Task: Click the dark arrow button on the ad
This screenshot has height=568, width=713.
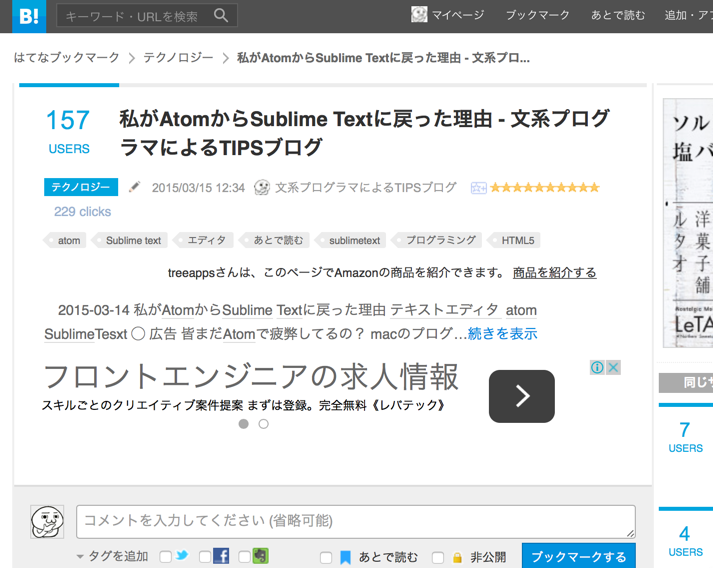Action: tap(522, 396)
